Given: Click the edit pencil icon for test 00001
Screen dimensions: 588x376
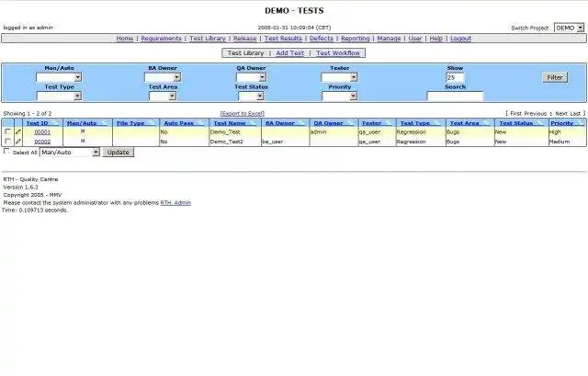Looking at the screenshot, I should click(x=18, y=132).
